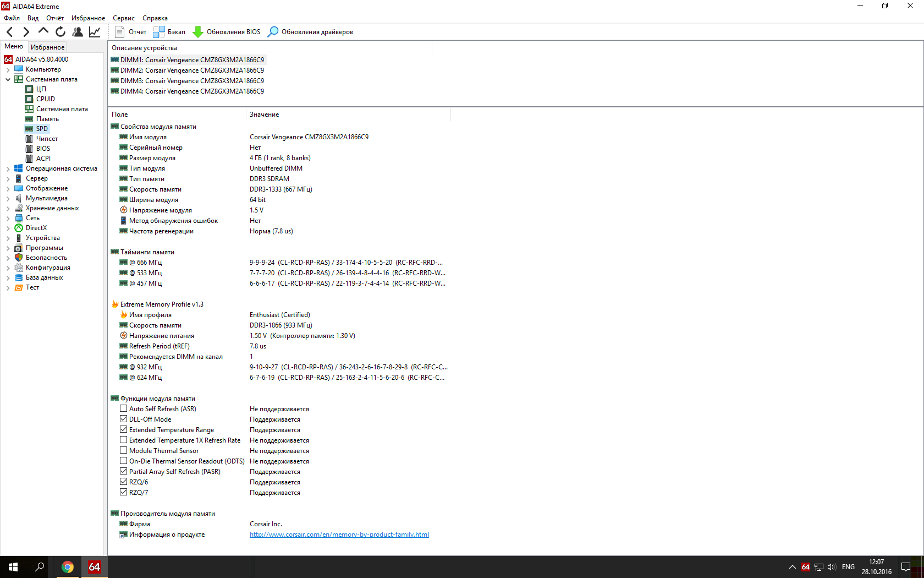Open the Вид menu
The height and width of the screenshot is (578, 924).
33,18
